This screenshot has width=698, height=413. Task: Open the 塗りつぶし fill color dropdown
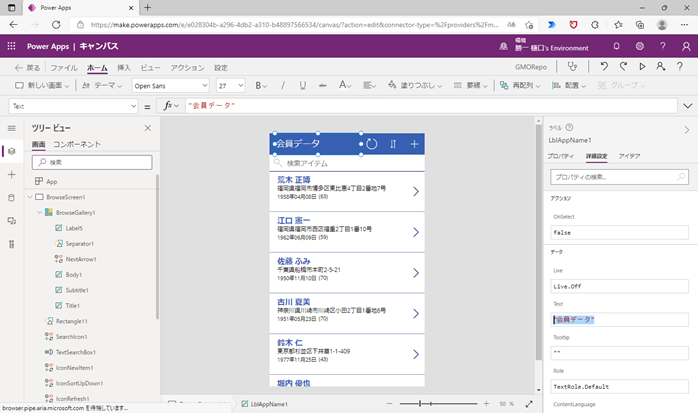coord(415,85)
